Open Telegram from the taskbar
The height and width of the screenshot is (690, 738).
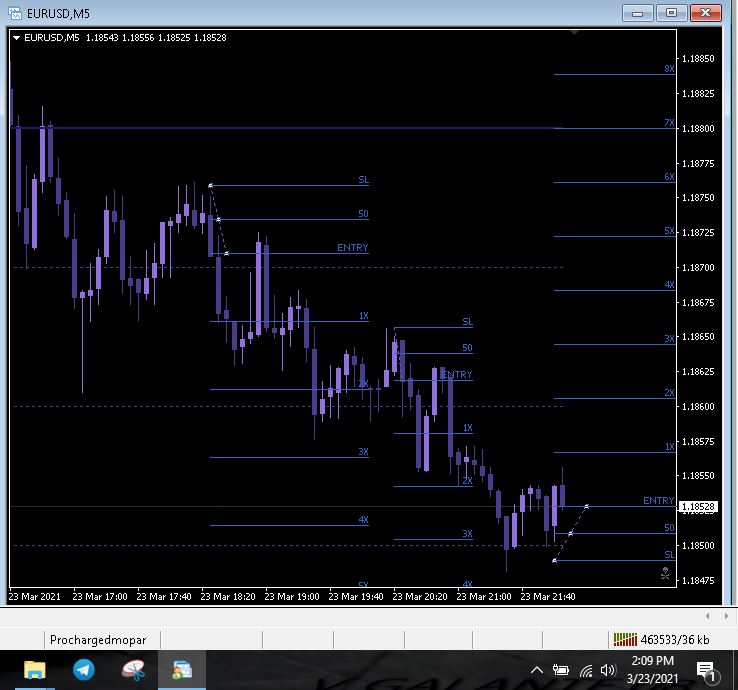click(84, 670)
